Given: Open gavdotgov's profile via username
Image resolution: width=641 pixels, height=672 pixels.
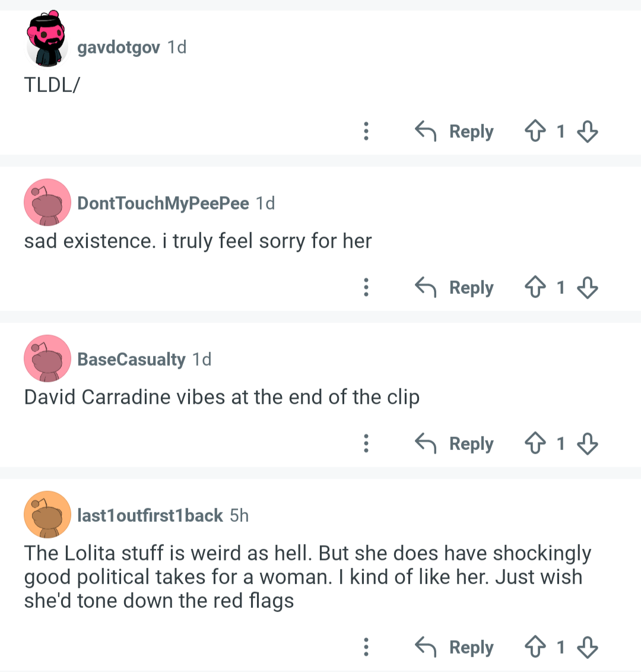Looking at the screenshot, I should pos(119,47).
